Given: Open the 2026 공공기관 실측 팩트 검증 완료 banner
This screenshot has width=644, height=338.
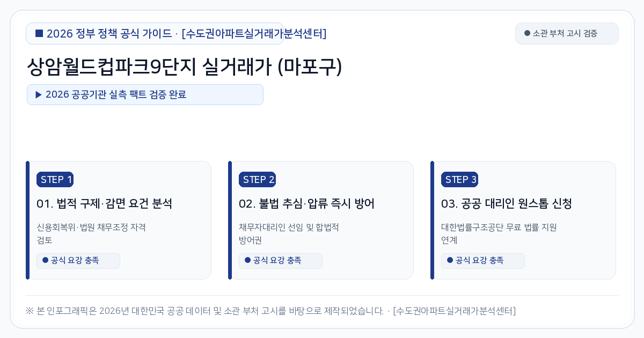Looking at the screenshot, I should (145, 94).
